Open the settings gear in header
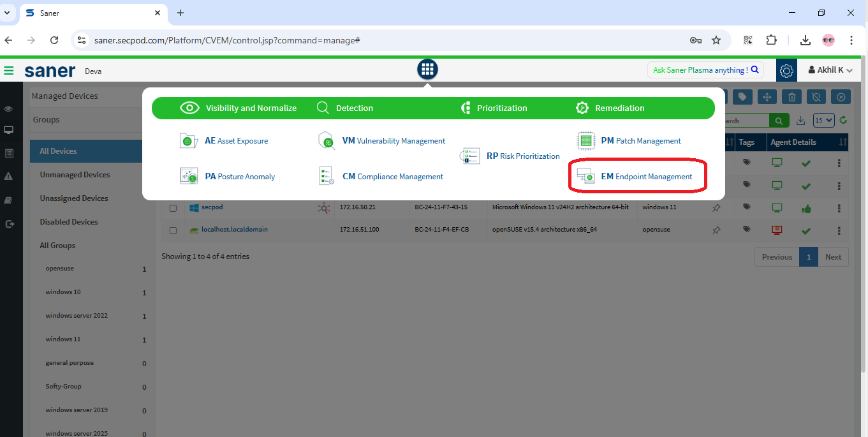This screenshot has height=437, width=868. (786, 70)
